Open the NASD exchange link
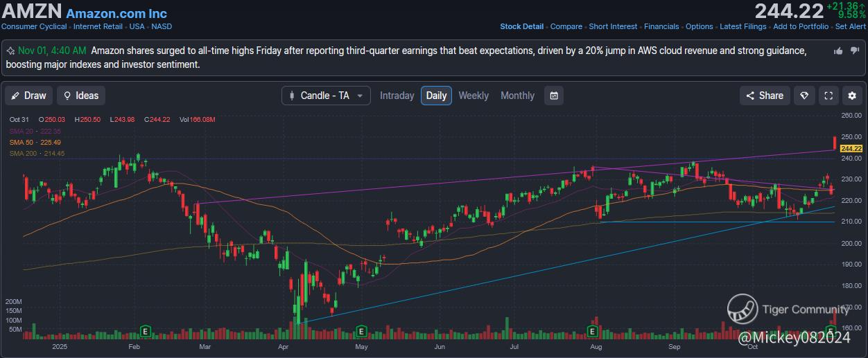 (162, 26)
